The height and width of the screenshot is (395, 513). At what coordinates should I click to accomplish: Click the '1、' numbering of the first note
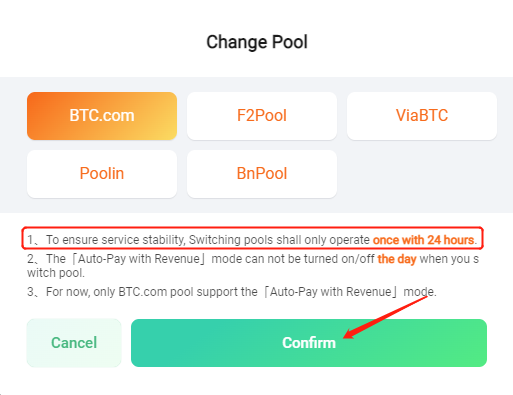tap(33, 240)
